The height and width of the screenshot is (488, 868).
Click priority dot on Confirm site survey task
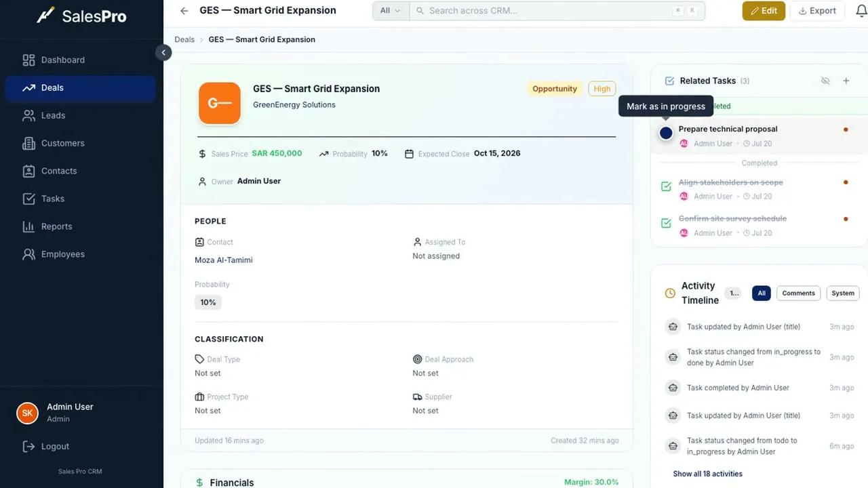click(x=846, y=219)
